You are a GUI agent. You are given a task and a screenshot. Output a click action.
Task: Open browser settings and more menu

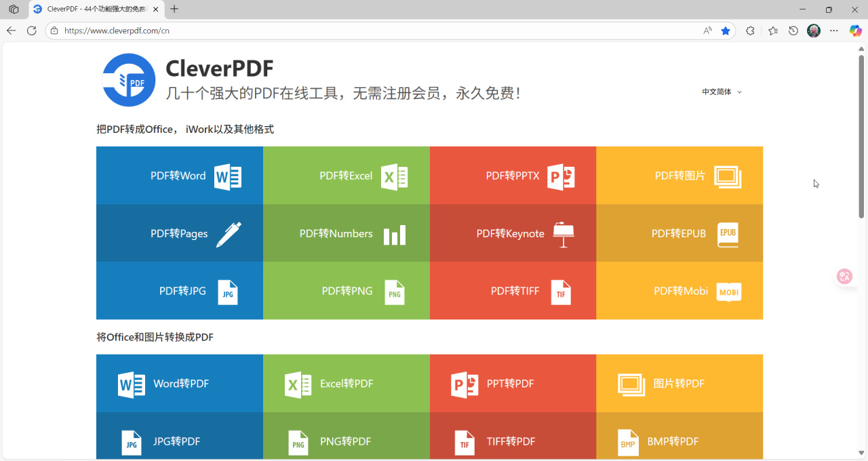834,31
